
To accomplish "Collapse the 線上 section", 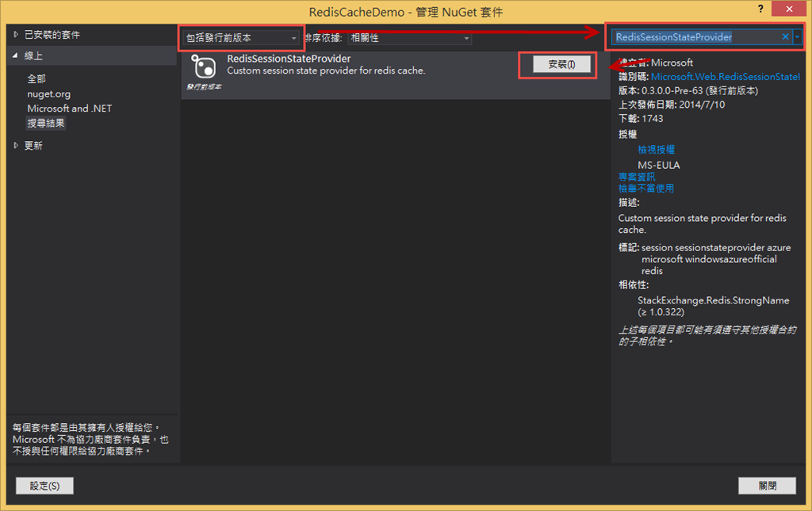I will [15, 55].
